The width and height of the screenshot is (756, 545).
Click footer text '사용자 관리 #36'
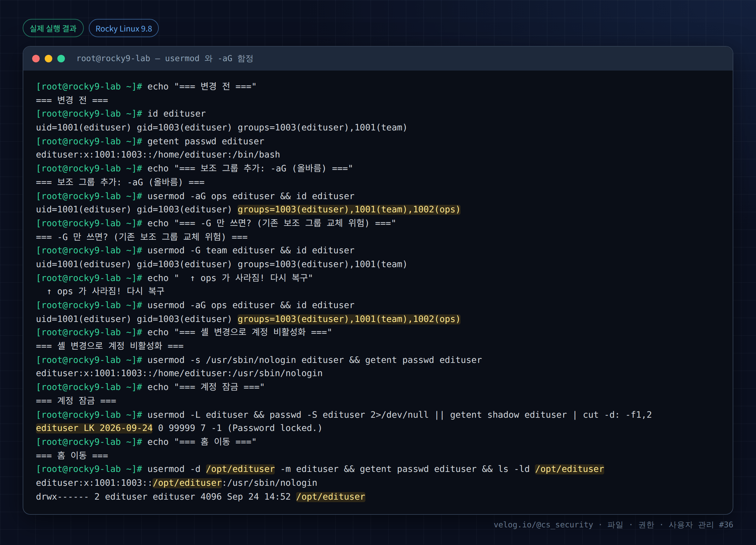tap(701, 525)
